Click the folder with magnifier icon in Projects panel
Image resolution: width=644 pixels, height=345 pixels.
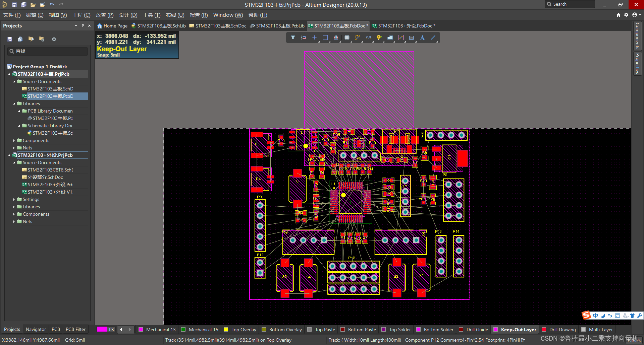[x=31, y=39]
